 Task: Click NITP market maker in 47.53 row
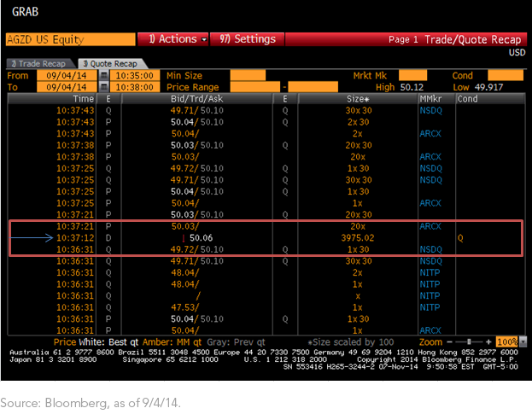pos(430,307)
